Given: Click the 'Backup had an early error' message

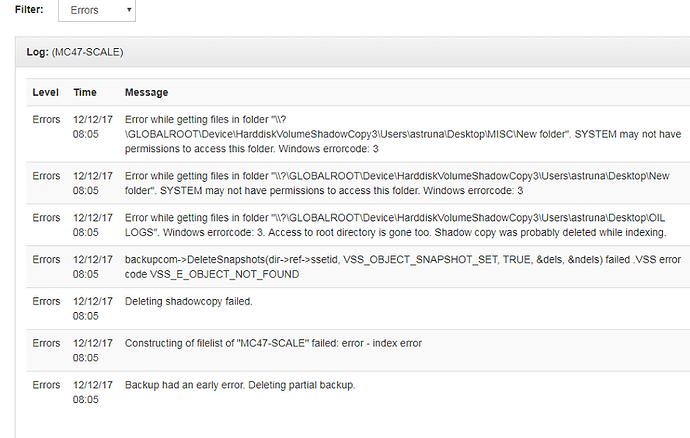Looking at the screenshot, I should click(x=240, y=385).
